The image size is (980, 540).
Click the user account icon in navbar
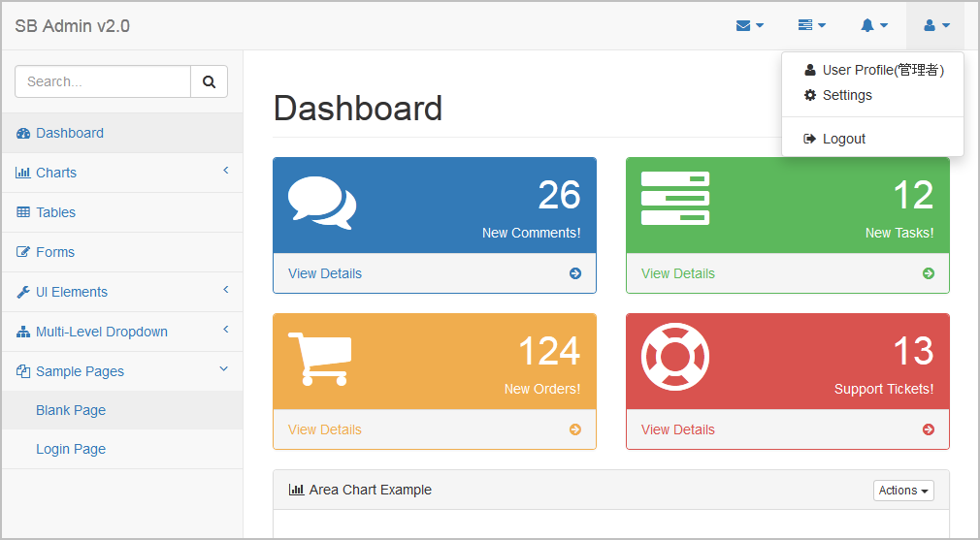(x=935, y=25)
